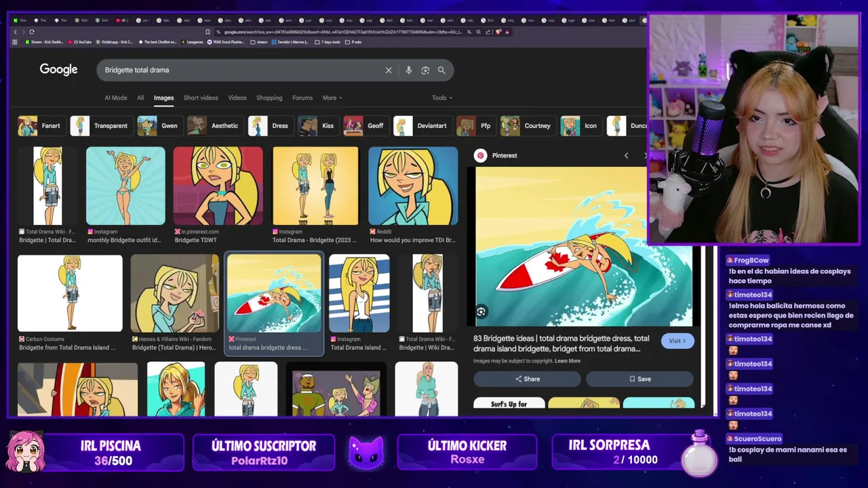The width and height of the screenshot is (868, 488).
Task: Select the Images tab
Action: (x=163, y=98)
